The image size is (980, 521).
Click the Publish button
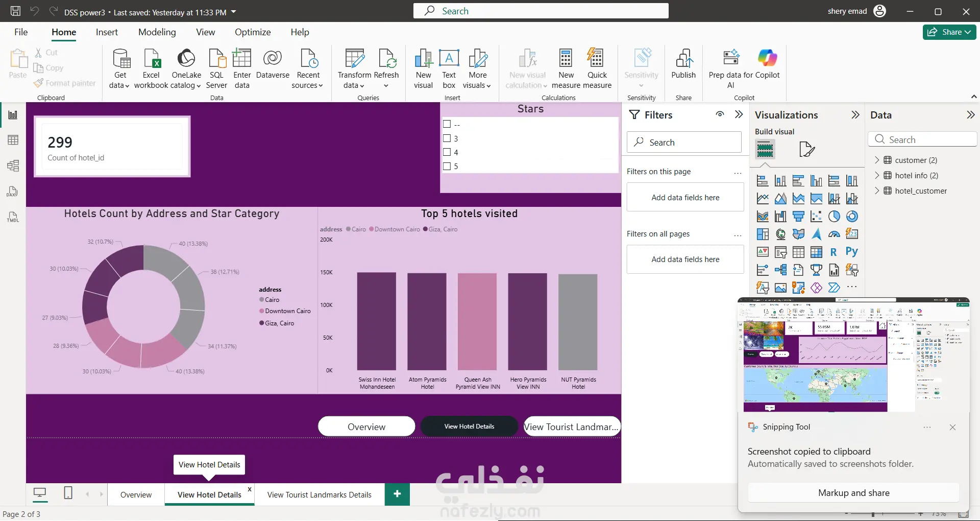(x=683, y=64)
